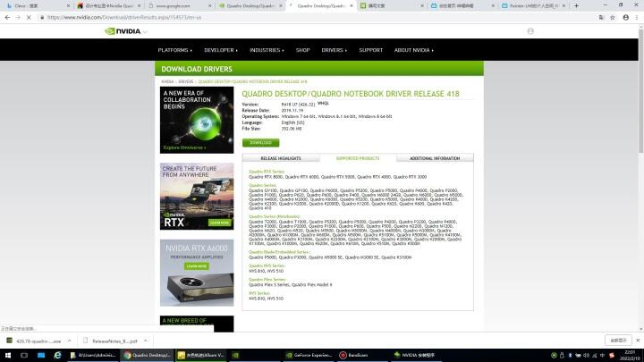Open the SHOP menu item

click(302, 50)
